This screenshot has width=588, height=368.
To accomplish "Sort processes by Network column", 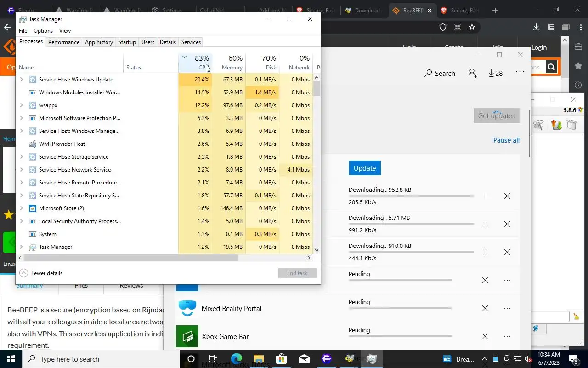I will click(x=295, y=63).
